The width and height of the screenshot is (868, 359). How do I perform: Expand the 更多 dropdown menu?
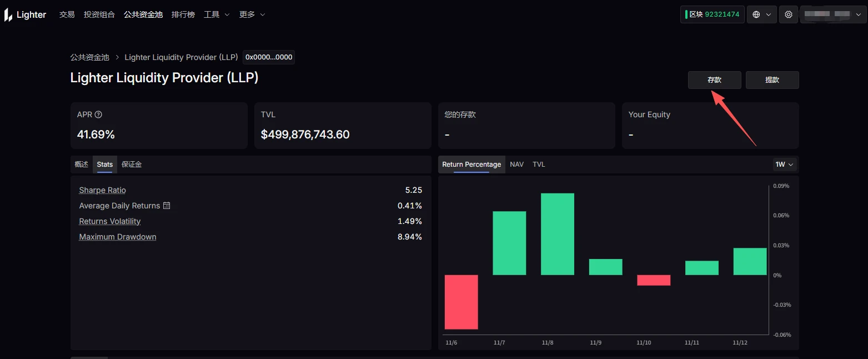(x=252, y=14)
